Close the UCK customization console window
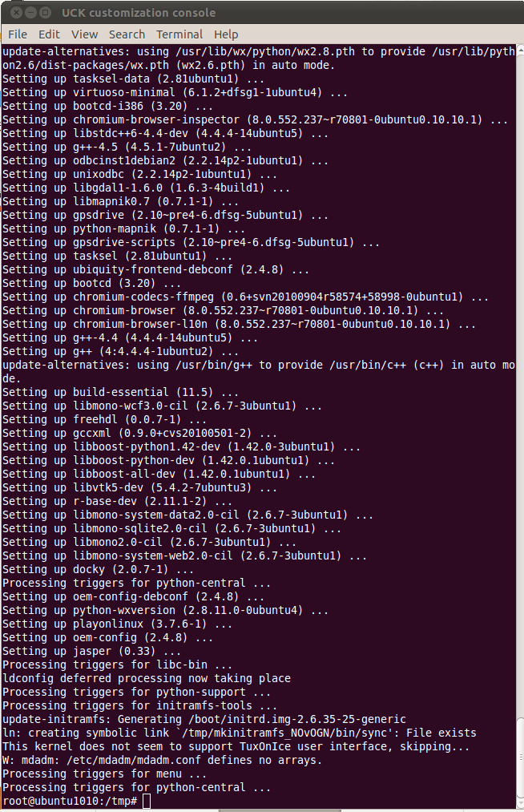The width and height of the screenshot is (524, 812). point(17,13)
